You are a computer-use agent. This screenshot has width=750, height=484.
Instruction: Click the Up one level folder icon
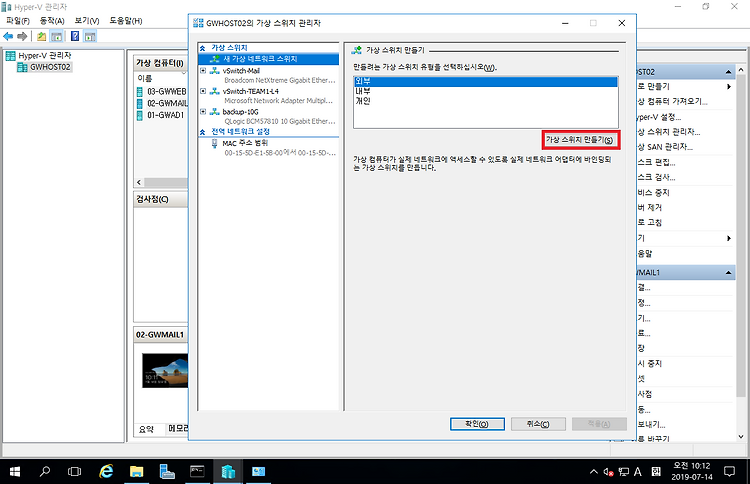point(42,36)
